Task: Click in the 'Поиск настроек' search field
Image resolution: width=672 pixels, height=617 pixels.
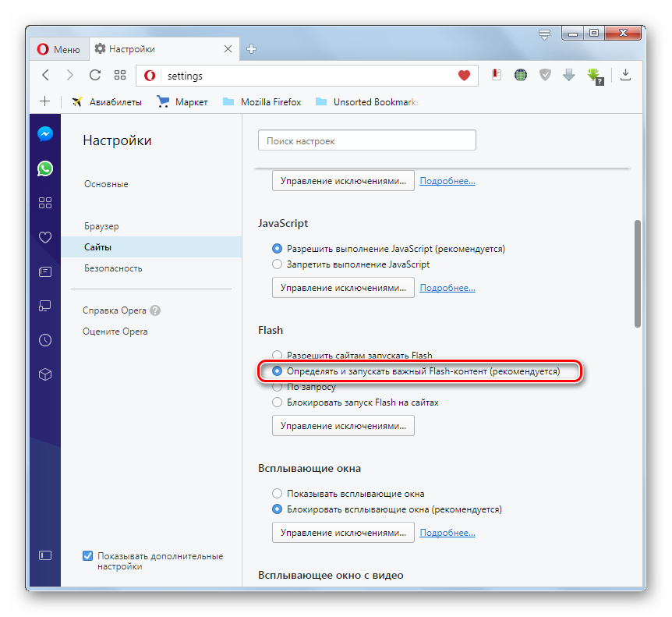Action: tap(366, 141)
